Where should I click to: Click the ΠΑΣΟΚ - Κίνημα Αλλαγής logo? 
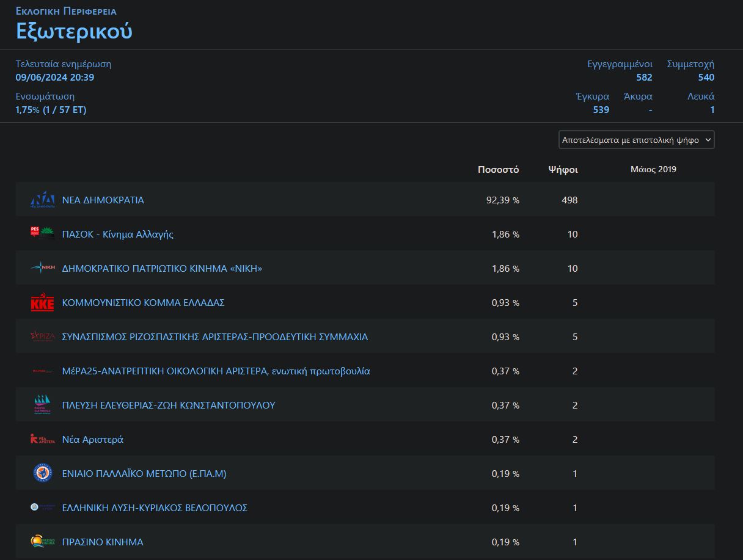(42, 233)
